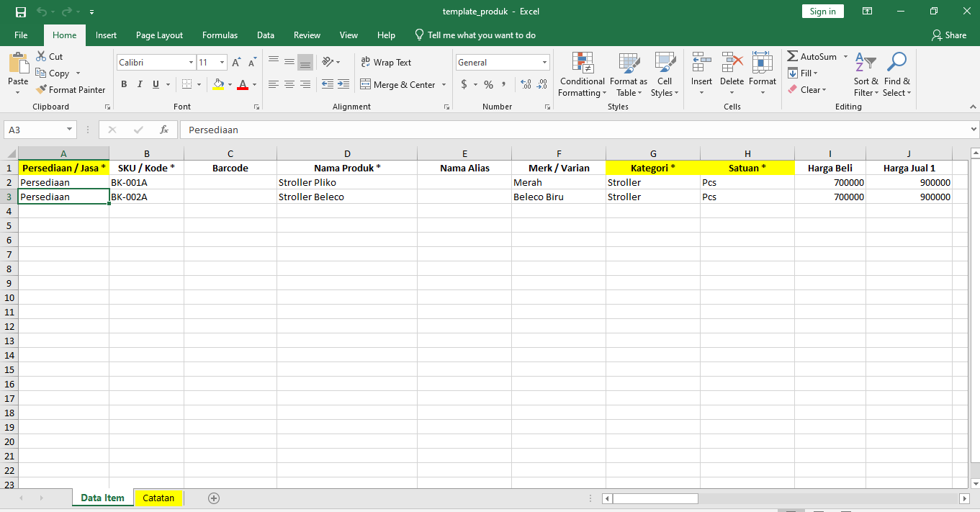This screenshot has height=512, width=980.
Task: Click the Increase Font Size icon
Action: tap(235, 63)
